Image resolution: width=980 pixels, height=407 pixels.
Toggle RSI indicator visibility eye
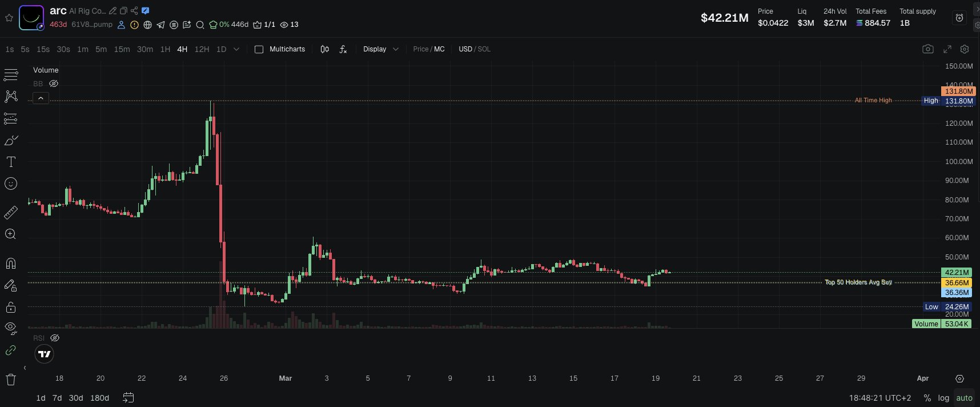[55, 338]
